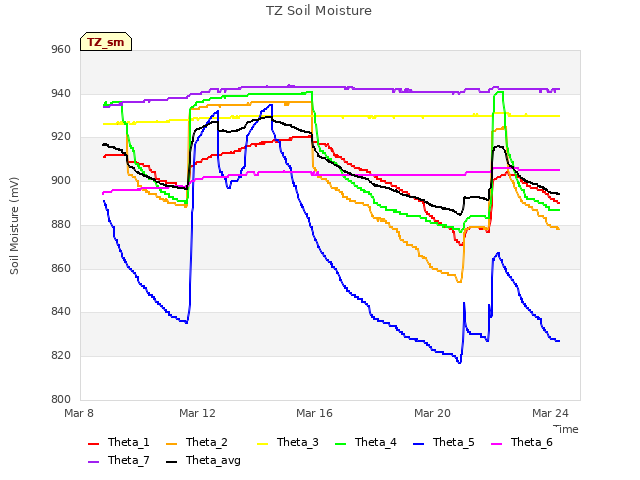Screen dimensions: 640x480
Task: Click the 820 y-axis tick label
Action: click(x=61, y=356)
